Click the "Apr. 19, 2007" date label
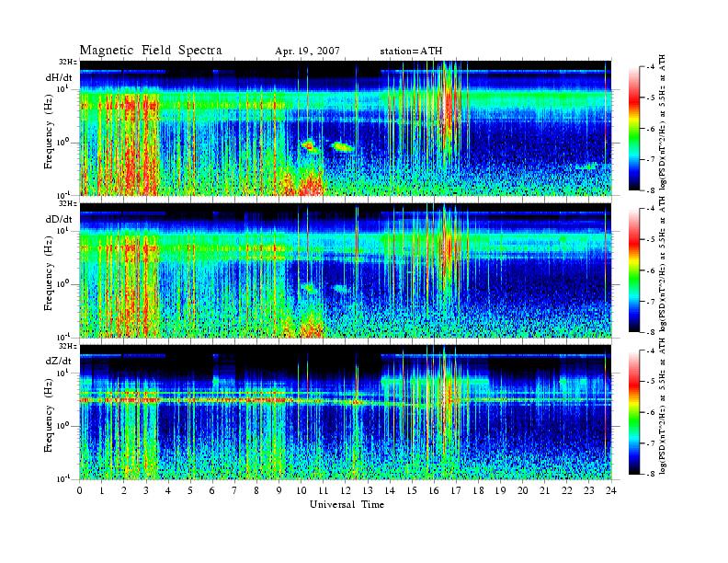This screenshot has height=563, width=728. click(307, 52)
